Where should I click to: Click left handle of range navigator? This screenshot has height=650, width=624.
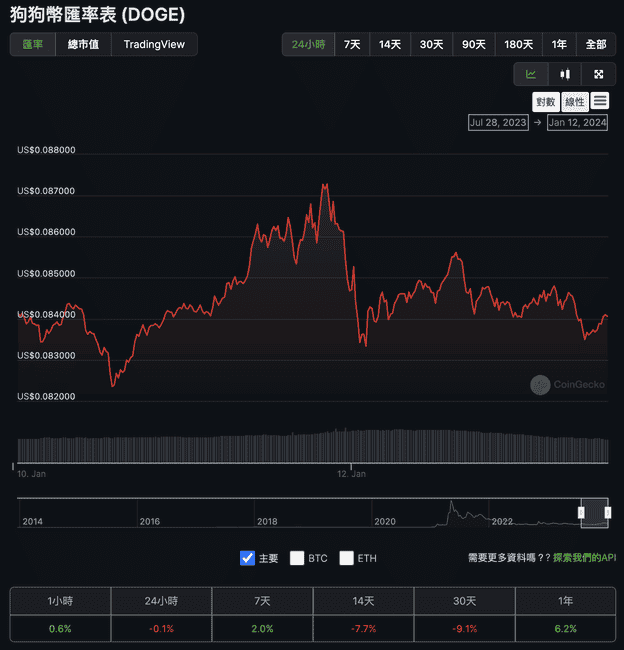pos(581,512)
